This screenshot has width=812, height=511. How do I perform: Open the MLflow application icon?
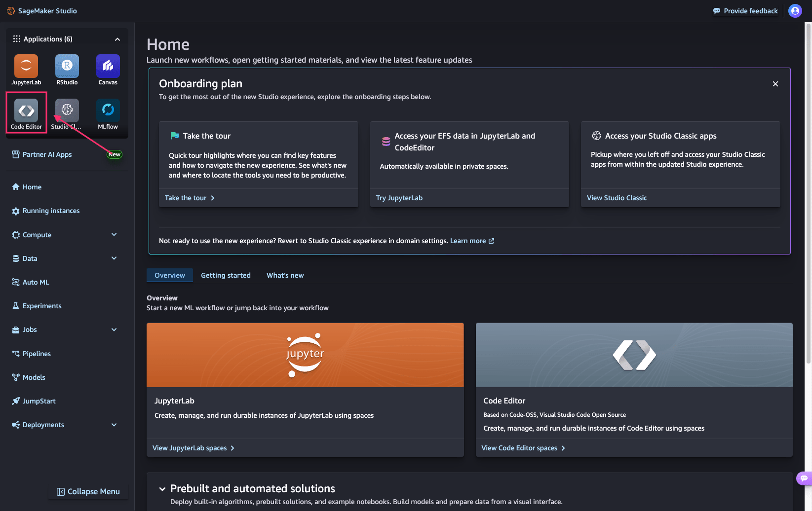108,110
